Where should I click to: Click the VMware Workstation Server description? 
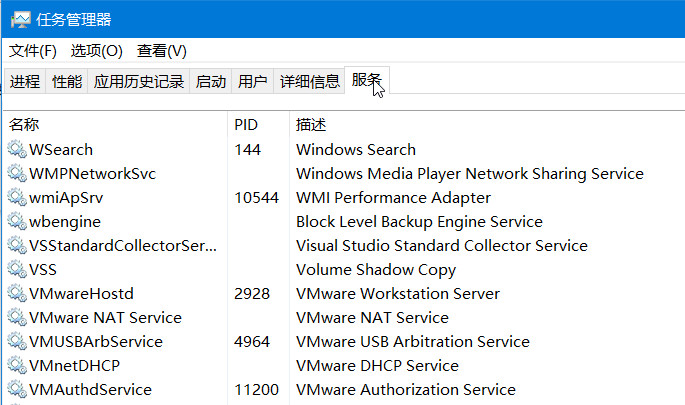(398, 294)
